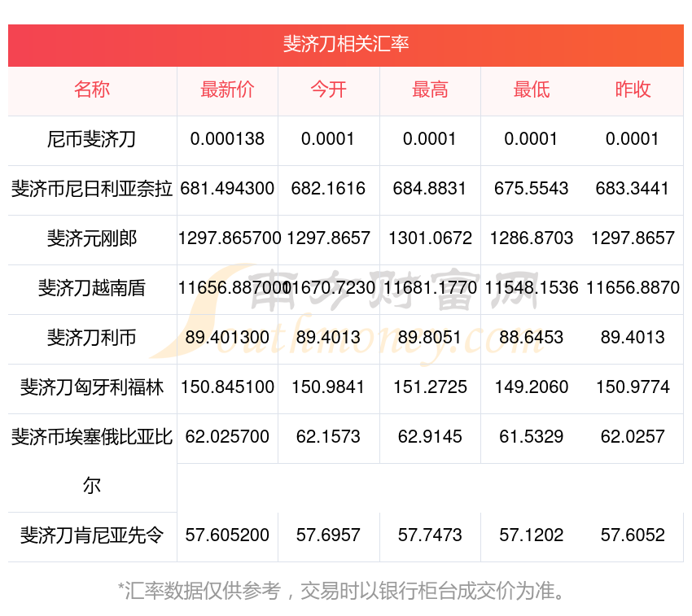Click the 最新价 column header
Image resolution: width=692 pixels, height=616 pixels.
click(227, 90)
